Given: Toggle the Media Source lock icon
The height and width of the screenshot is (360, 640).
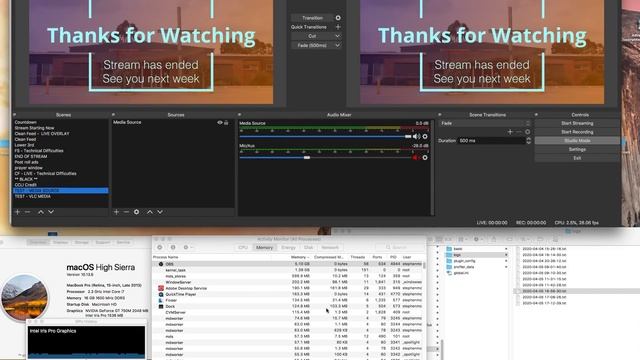Looking at the screenshot, I should coord(227,122).
